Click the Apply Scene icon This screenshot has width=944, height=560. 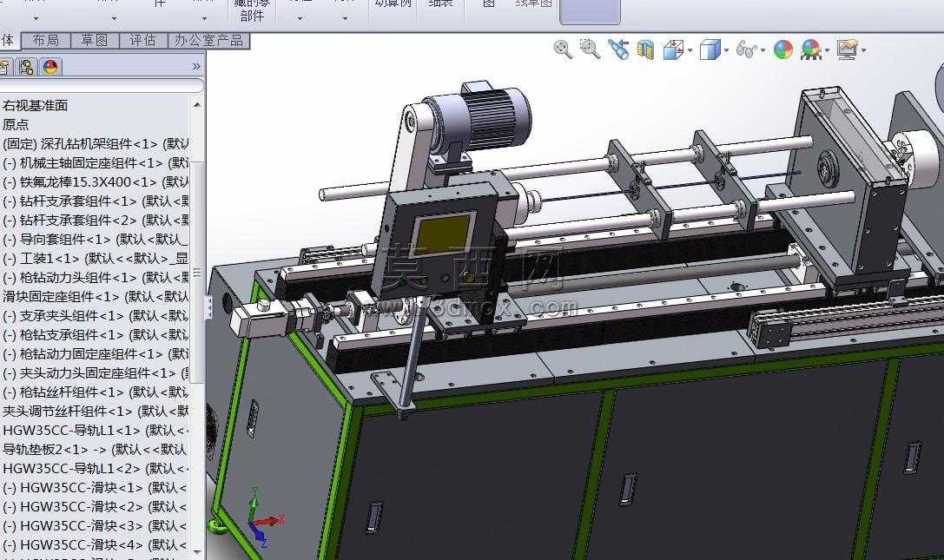click(x=810, y=50)
